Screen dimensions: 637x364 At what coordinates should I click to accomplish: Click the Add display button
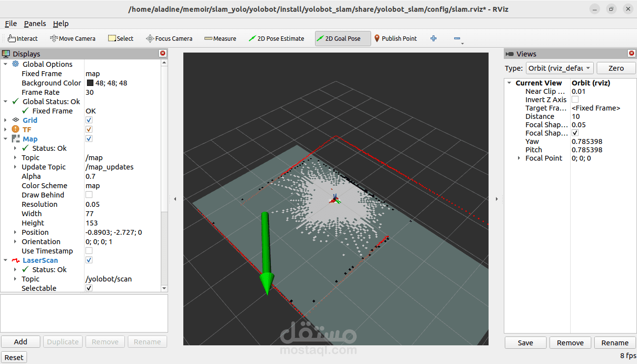(x=21, y=342)
